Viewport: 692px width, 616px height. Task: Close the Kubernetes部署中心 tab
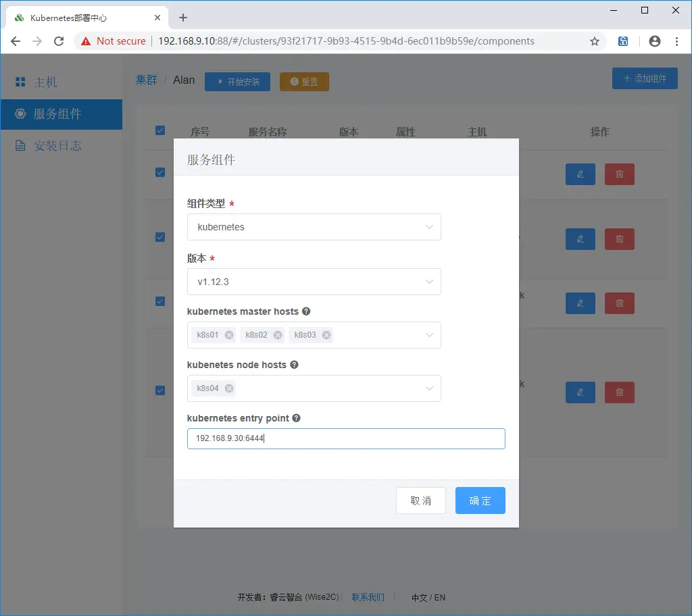(x=157, y=18)
